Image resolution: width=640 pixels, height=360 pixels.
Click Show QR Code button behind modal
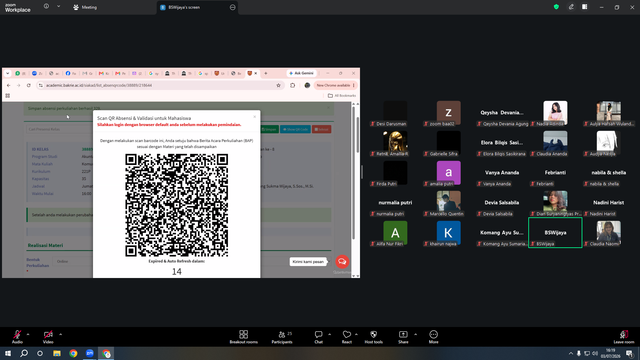pos(295,129)
